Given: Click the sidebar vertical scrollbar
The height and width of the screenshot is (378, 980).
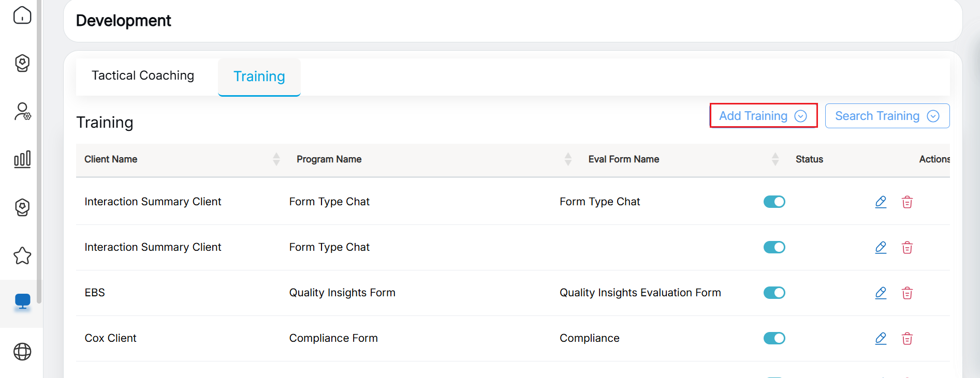Looking at the screenshot, I should (39, 155).
